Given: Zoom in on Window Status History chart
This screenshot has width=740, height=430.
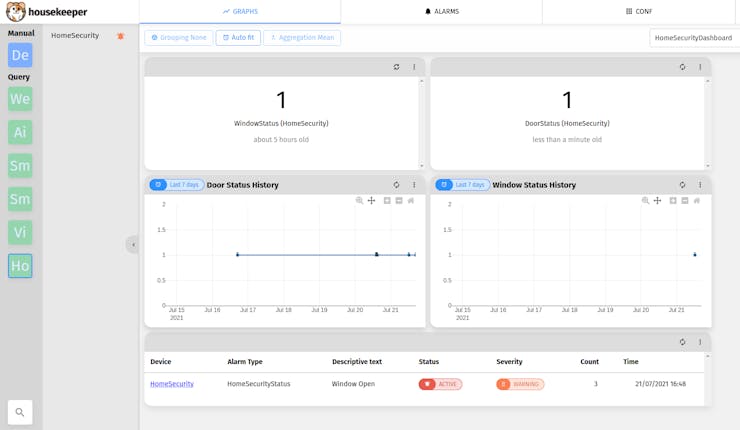Looking at the screenshot, I should pyautogui.click(x=673, y=201).
